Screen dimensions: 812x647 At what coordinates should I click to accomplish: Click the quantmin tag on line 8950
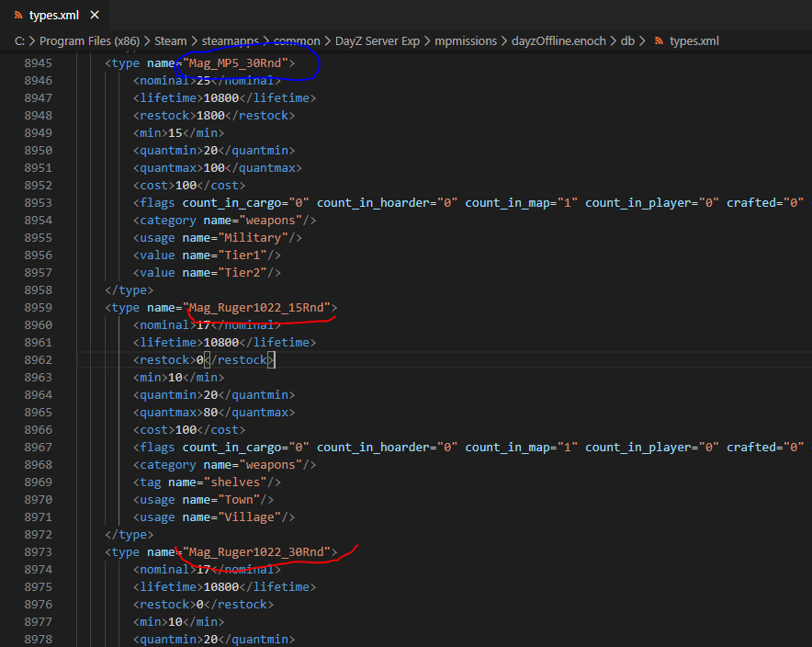(214, 151)
